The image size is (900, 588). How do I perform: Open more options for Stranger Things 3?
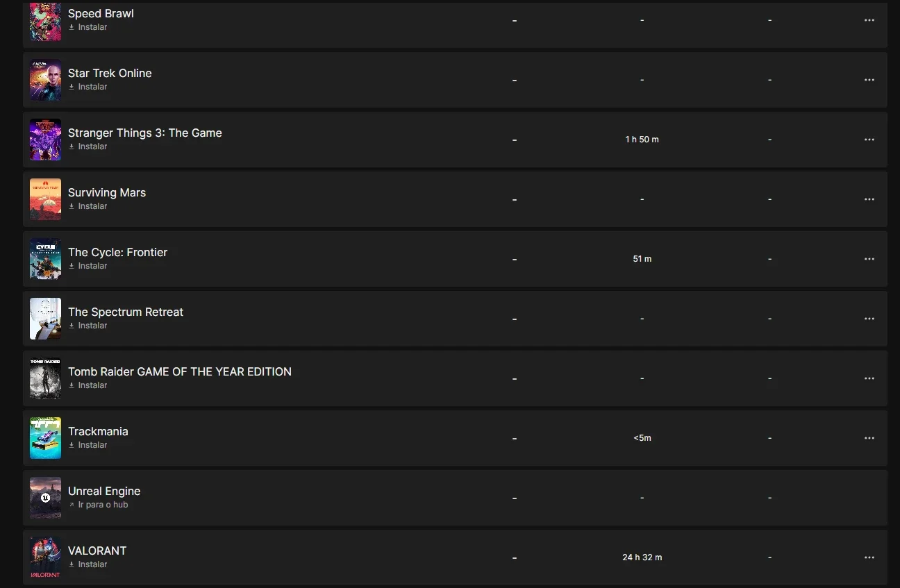point(869,140)
